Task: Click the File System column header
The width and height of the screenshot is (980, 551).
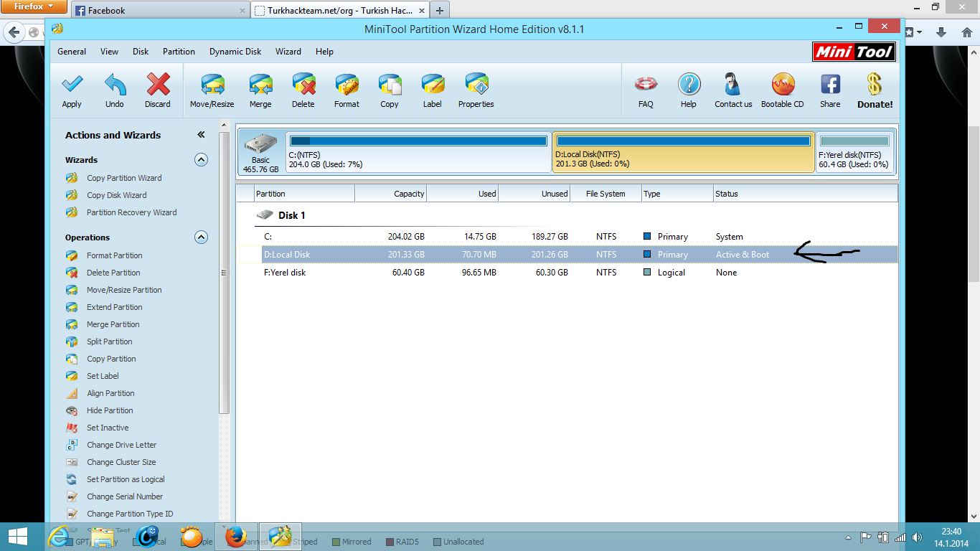Action: tap(606, 194)
